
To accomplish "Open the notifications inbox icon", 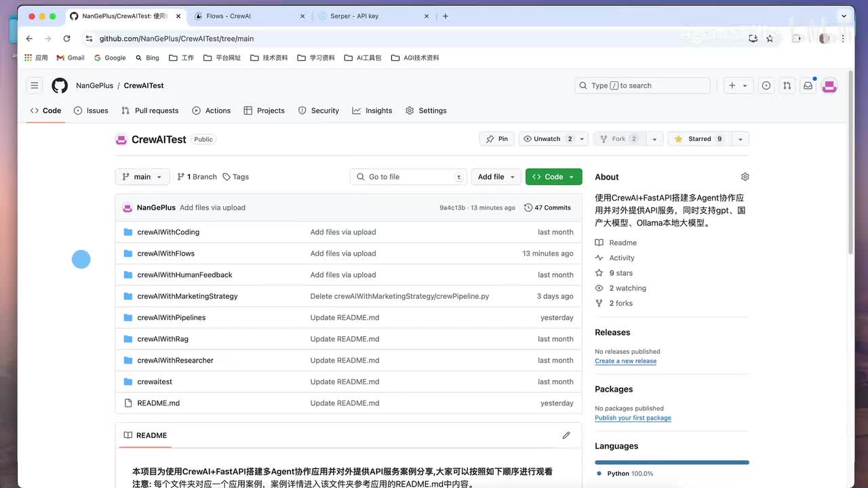I will pyautogui.click(x=808, y=85).
